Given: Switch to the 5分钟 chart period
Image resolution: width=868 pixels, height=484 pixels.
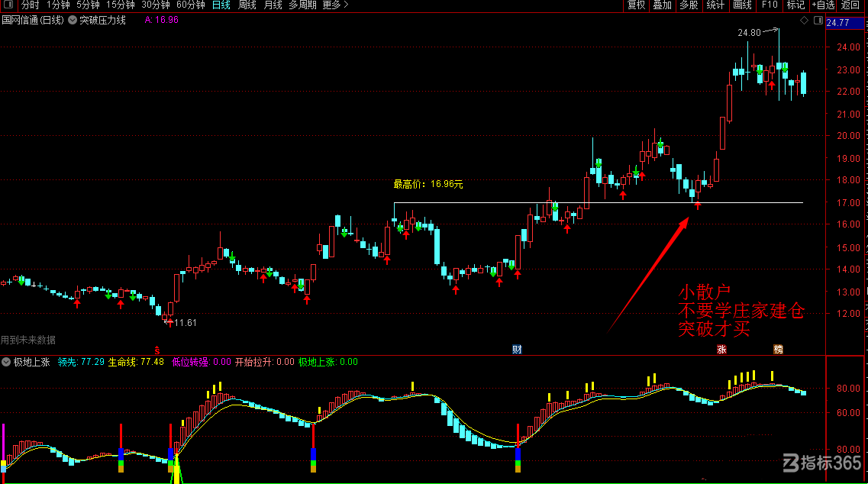Looking at the screenshot, I should tap(88, 5).
